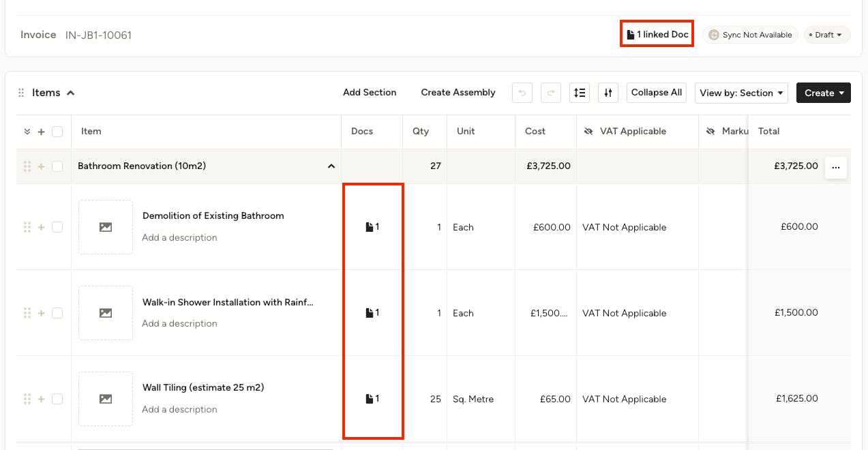868x450 pixels.
Task: Click Walk-in Shower Installation item name
Action: point(228,302)
